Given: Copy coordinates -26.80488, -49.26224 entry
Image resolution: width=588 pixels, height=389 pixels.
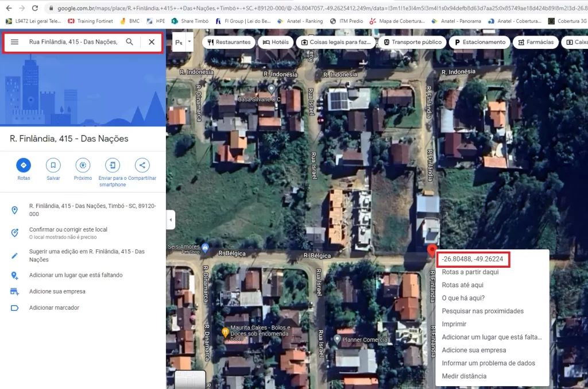Looking at the screenshot, I should pyautogui.click(x=473, y=259).
